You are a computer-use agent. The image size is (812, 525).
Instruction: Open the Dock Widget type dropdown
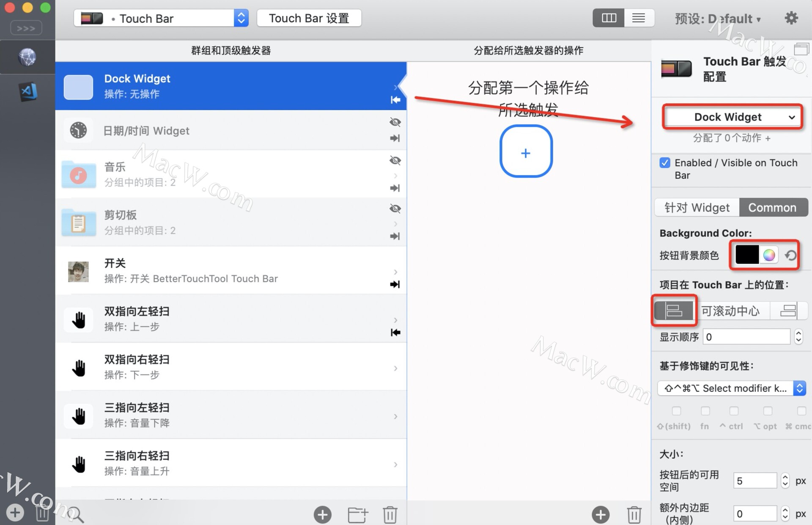[732, 117]
